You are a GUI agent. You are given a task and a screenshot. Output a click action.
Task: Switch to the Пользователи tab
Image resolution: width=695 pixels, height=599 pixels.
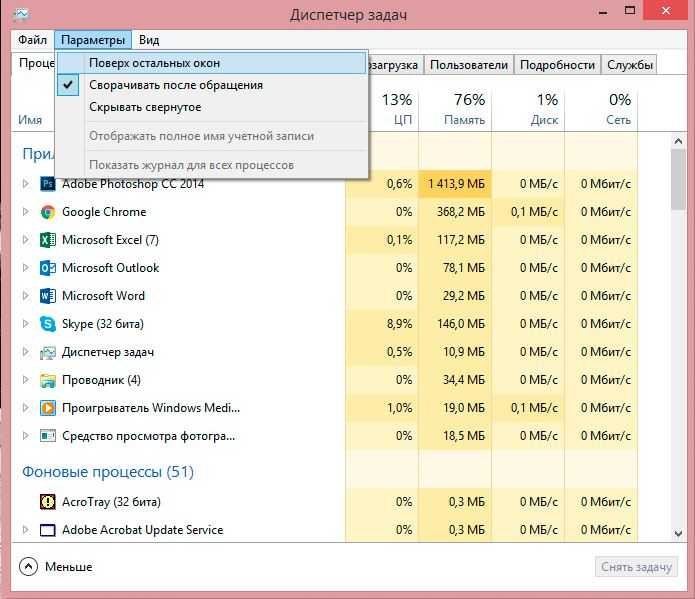pyautogui.click(x=469, y=65)
